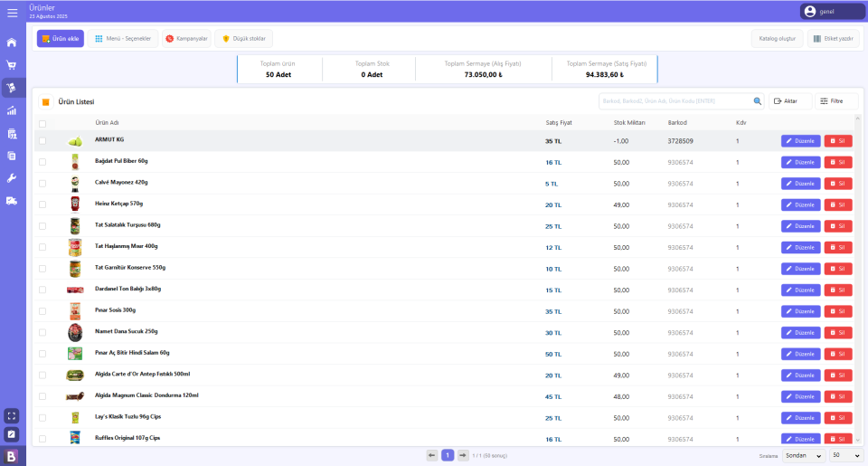Open the delivery truck sidebar icon
Screen dimensions: 868x466
pos(12,201)
